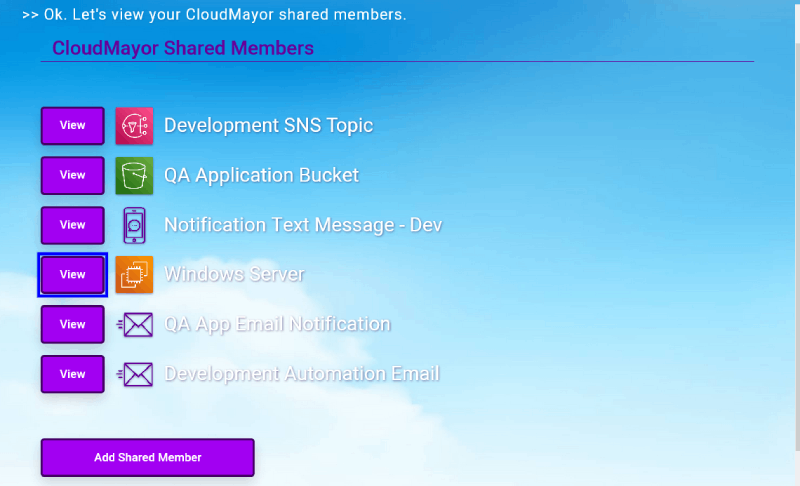Click the orange Windows Server chip icon
This screenshot has width=800, height=486.
click(134, 275)
